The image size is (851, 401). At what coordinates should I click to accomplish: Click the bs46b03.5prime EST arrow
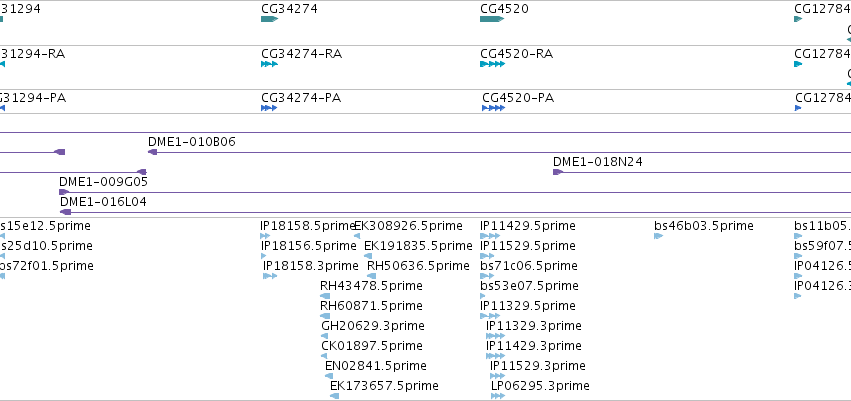[658, 236]
